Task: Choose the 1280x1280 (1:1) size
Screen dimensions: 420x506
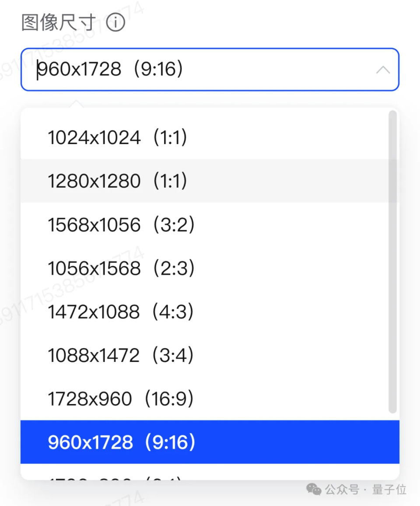Action: 117,181
